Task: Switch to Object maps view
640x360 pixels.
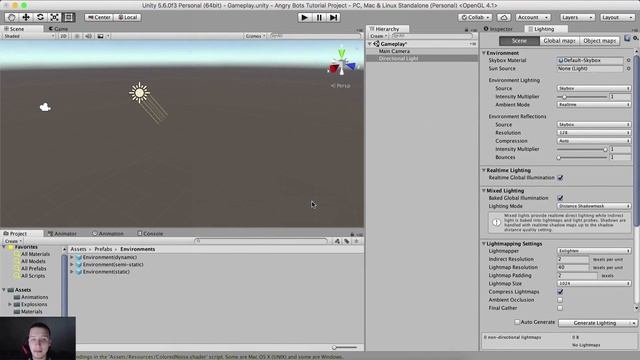Action: (599, 41)
